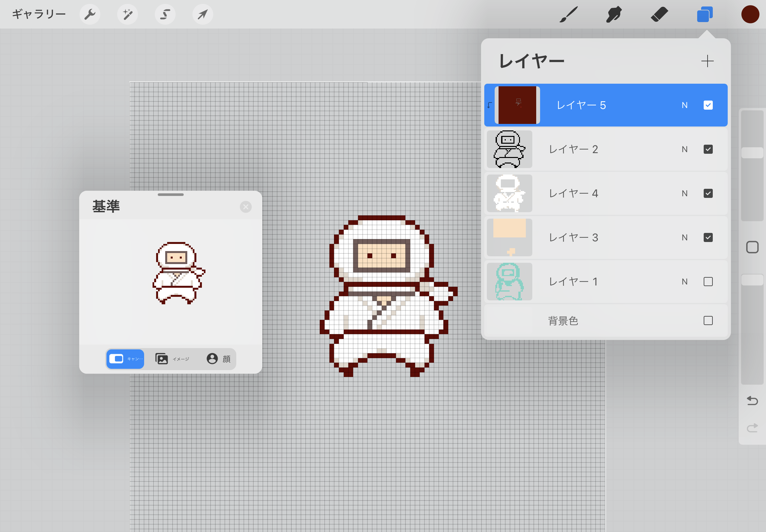Hide レイヤー 2 visibility checkbox

pyautogui.click(x=708, y=149)
